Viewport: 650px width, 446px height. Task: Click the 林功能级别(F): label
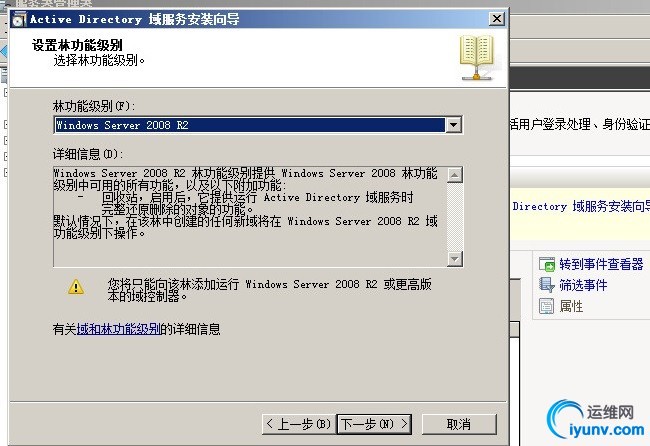coord(94,106)
